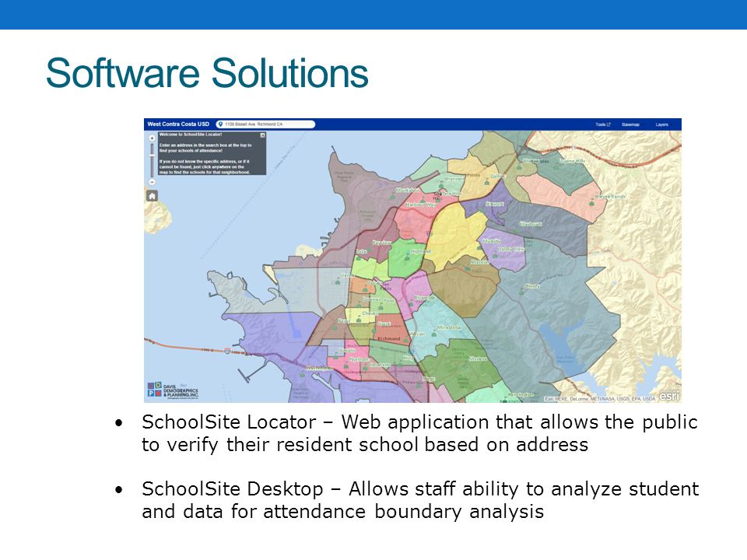The height and width of the screenshot is (560, 747).
Task: Click the West Contra Costa USD title
Action: (x=178, y=124)
